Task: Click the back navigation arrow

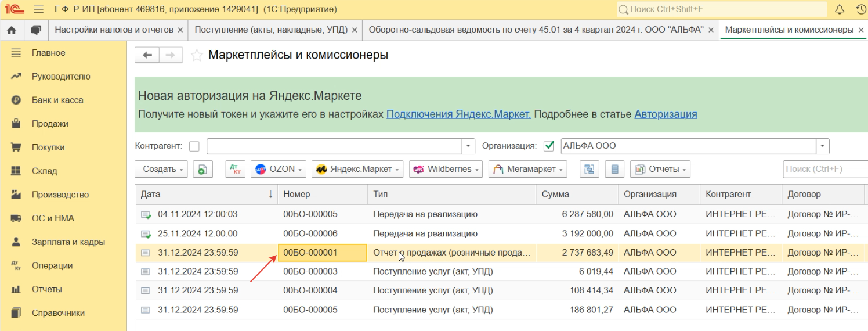Action: click(x=147, y=55)
